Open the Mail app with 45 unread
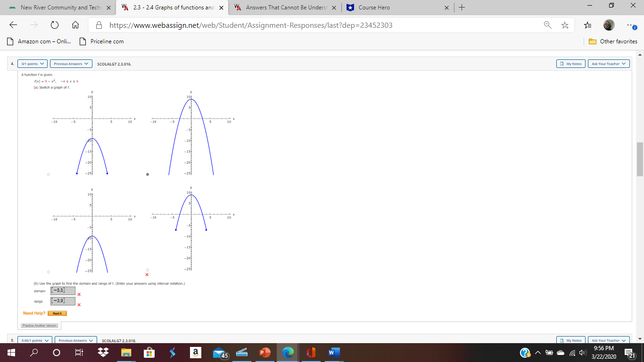This screenshot has width=644, height=362. pyautogui.click(x=220, y=353)
